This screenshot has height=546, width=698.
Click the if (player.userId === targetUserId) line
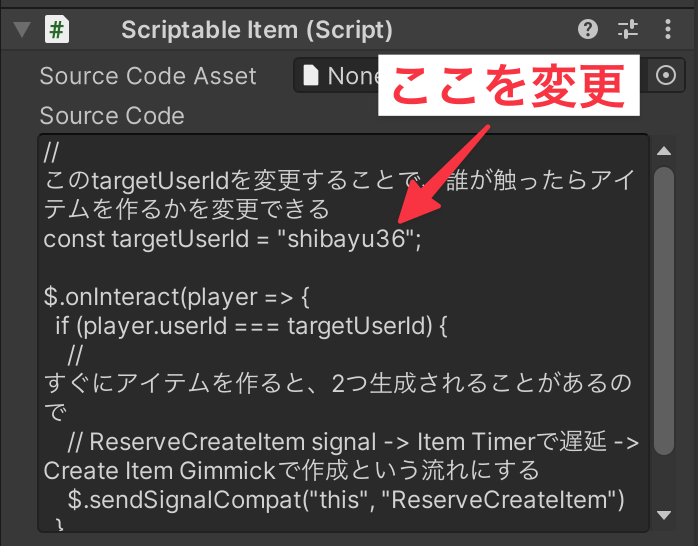click(251, 326)
